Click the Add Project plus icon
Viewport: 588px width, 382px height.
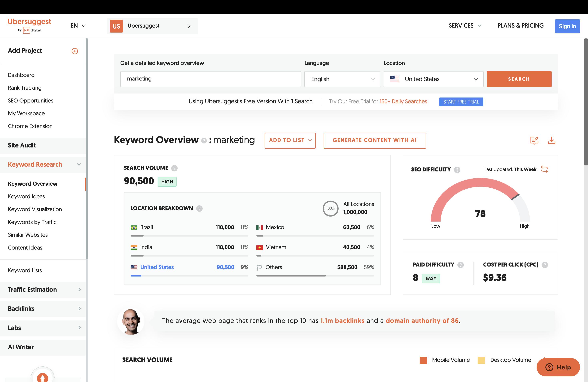(x=75, y=51)
